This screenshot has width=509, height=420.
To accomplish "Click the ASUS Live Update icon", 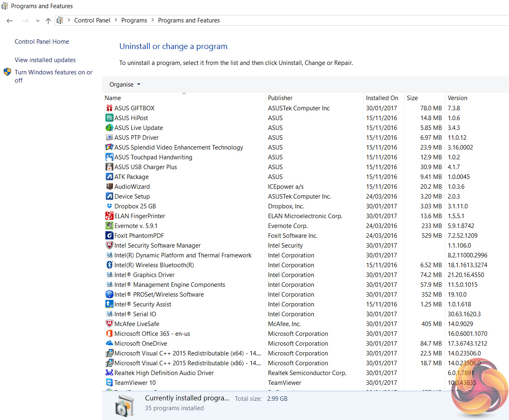I will 109,128.
